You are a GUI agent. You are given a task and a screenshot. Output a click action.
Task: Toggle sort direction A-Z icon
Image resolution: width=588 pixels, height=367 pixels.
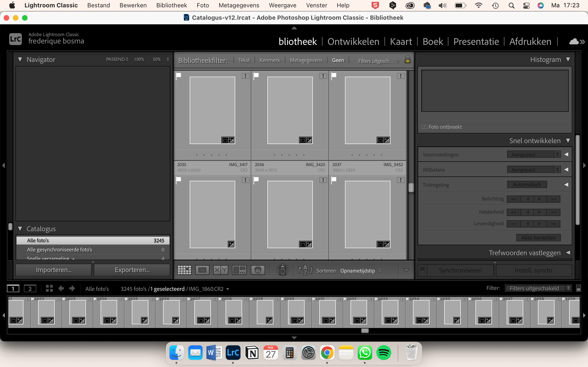pyautogui.click(x=305, y=270)
